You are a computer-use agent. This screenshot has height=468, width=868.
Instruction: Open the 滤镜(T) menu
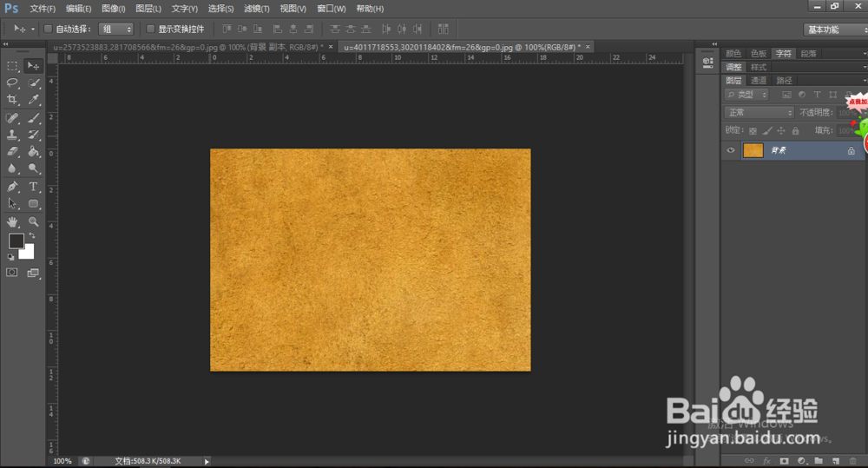click(256, 9)
